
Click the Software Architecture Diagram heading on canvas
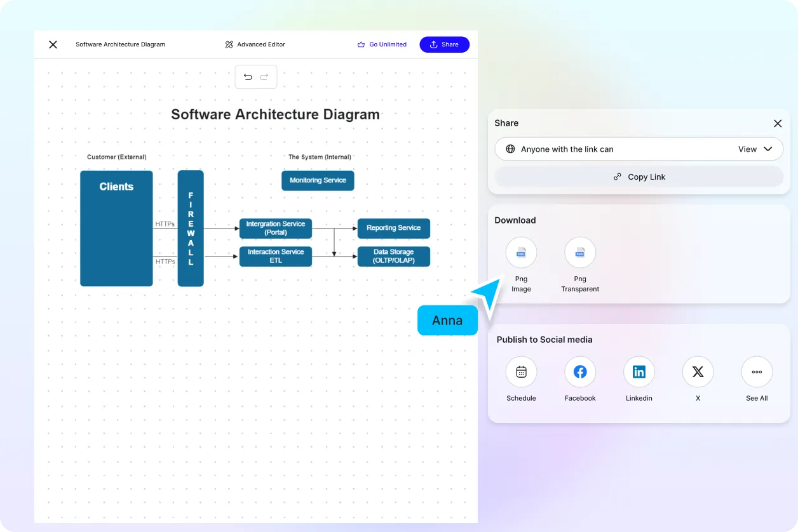[x=276, y=115]
